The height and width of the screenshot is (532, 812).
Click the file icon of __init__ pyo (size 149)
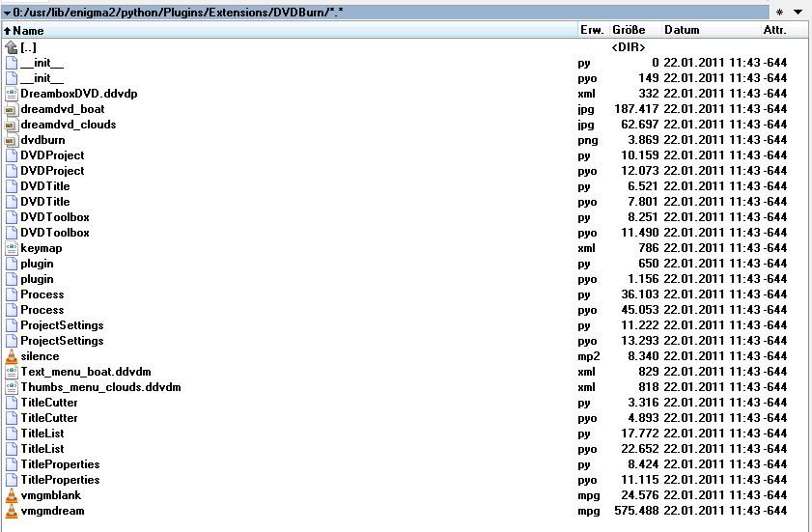pyautogui.click(x=11, y=79)
